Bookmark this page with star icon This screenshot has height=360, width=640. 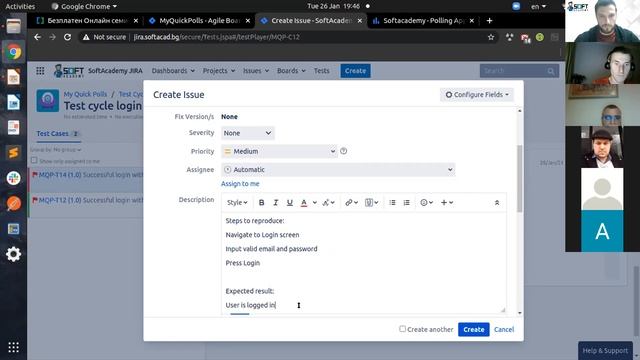pyautogui.click(x=491, y=37)
